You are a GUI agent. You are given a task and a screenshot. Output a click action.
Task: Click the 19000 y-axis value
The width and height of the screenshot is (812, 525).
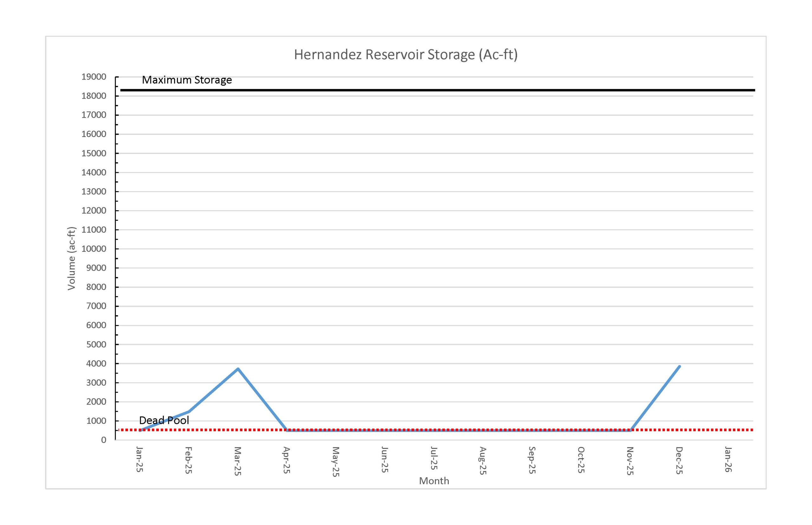(x=94, y=77)
